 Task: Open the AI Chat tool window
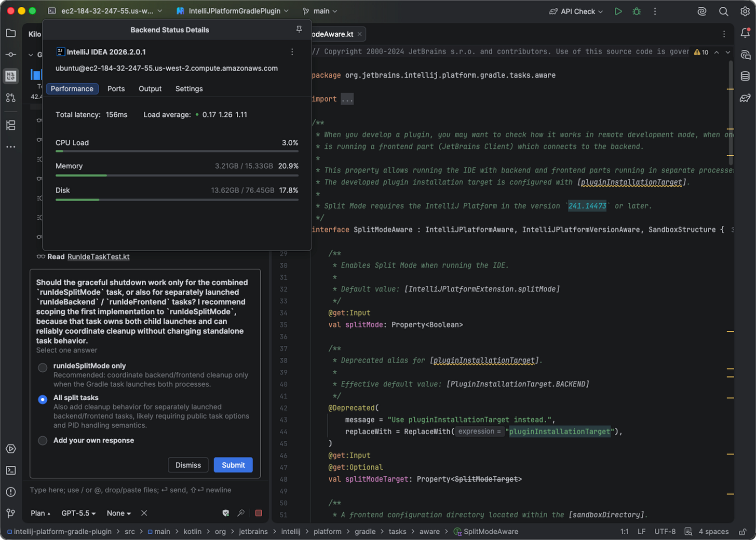(x=745, y=55)
